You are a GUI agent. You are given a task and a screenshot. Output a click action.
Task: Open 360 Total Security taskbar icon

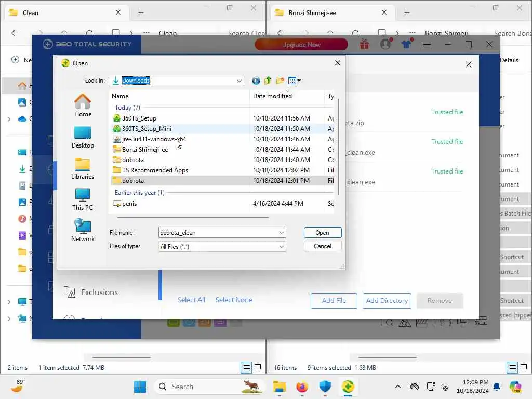348,387
